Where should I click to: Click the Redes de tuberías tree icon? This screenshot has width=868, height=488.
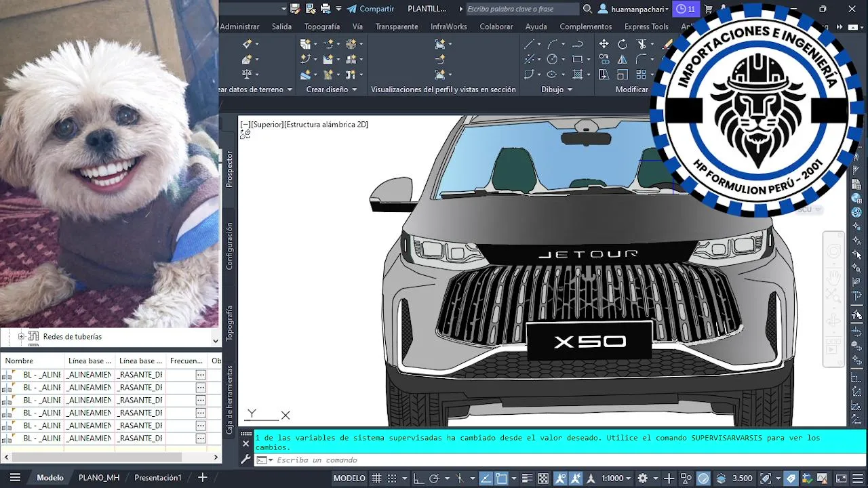click(33, 336)
